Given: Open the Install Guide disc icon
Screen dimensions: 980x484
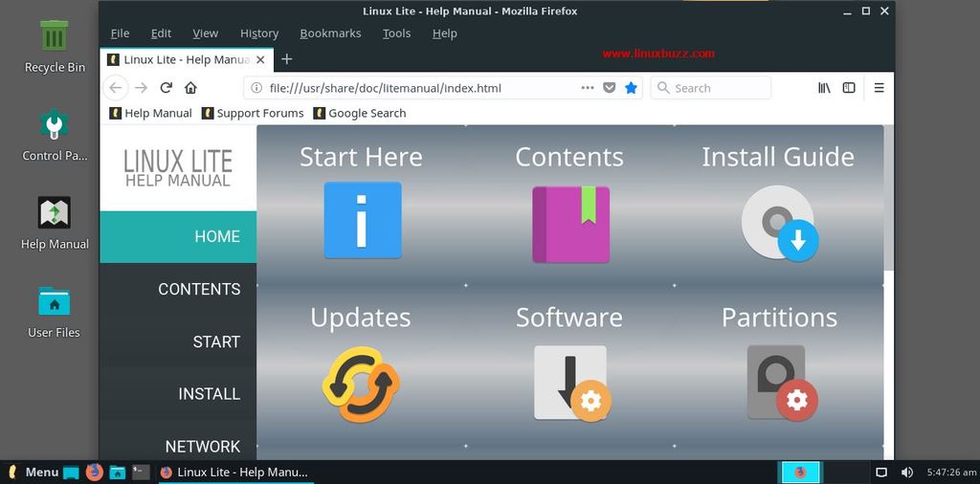Looking at the screenshot, I should pyautogui.click(x=779, y=223).
